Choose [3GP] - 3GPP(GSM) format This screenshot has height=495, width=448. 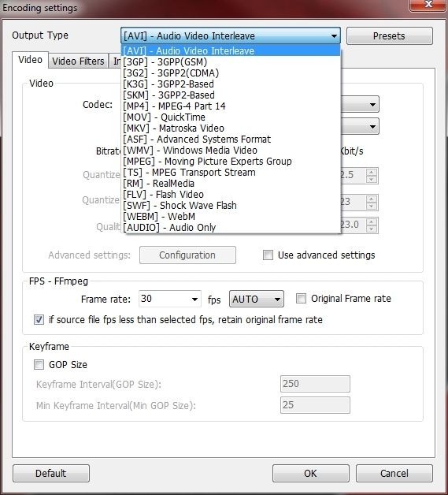[231, 61]
